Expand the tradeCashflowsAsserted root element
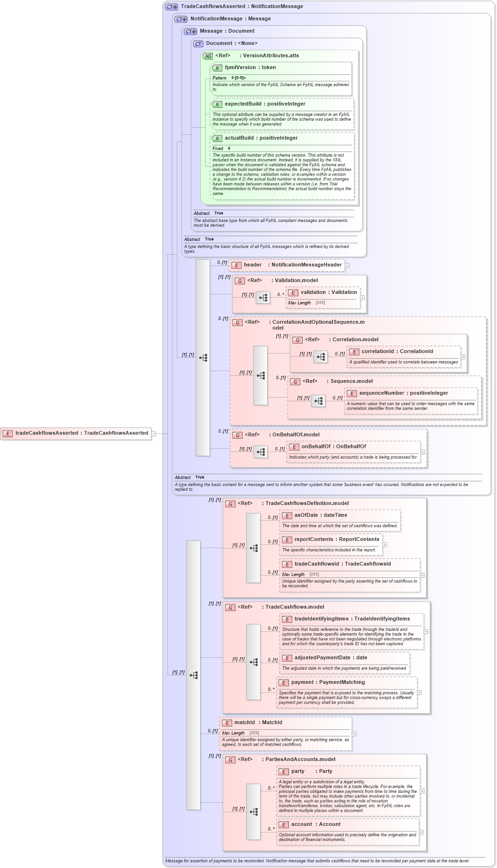Image resolution: width=497 pixels, height=868 pixels. [x=154, y=433]
